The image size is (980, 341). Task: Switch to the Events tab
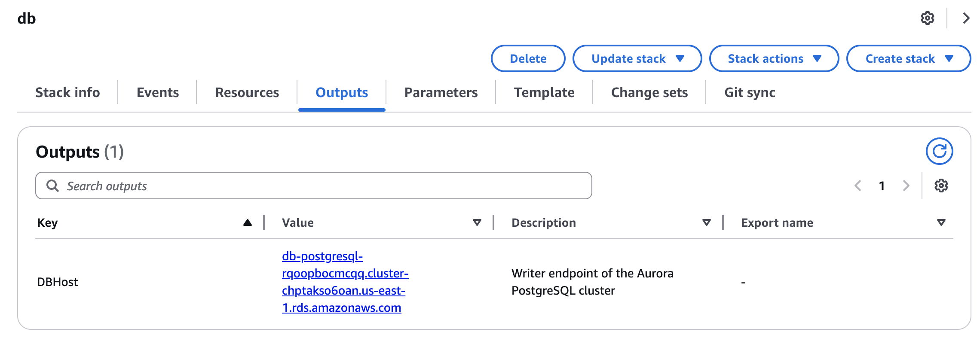(x=158, y=92)
